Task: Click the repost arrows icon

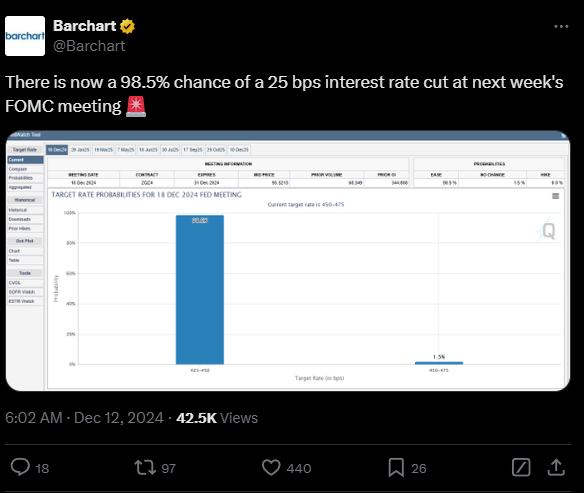Action: tap(145, 467)
